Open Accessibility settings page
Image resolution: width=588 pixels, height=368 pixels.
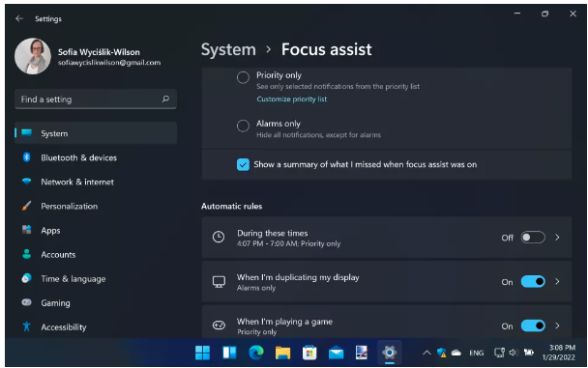96,326
